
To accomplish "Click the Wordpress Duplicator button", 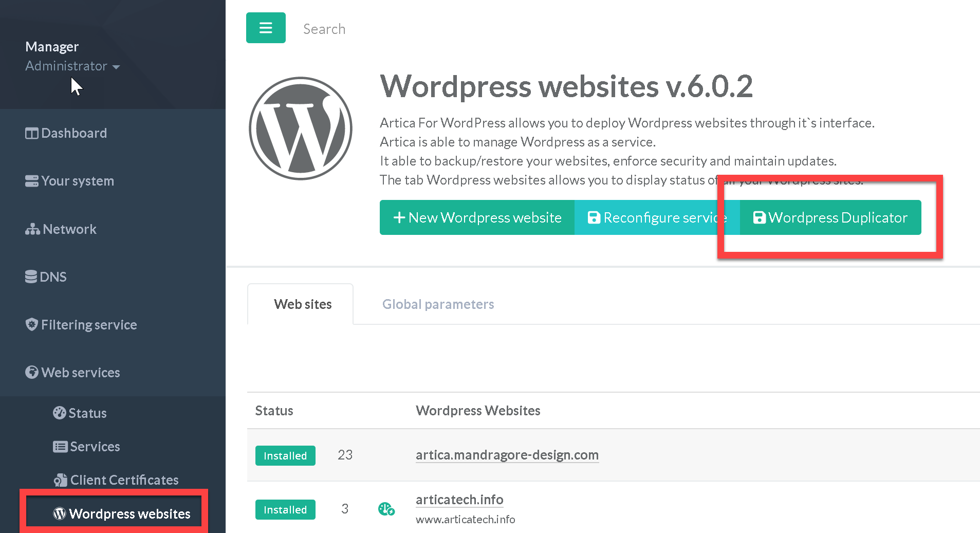I will [830, 218].
